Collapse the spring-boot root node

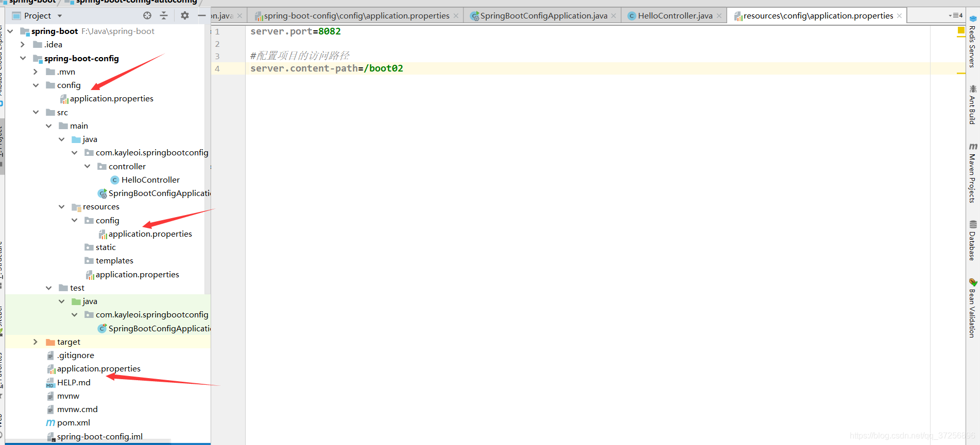point(10,31)
